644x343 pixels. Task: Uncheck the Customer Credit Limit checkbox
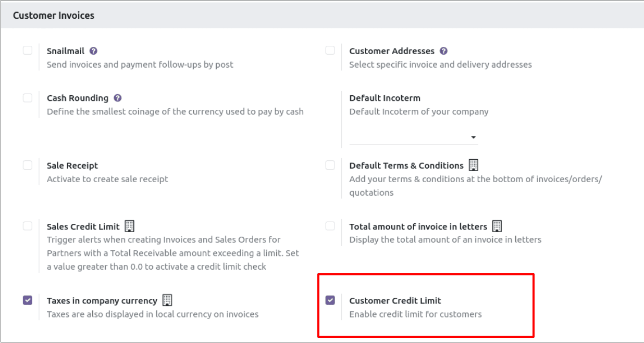point(330,300)
